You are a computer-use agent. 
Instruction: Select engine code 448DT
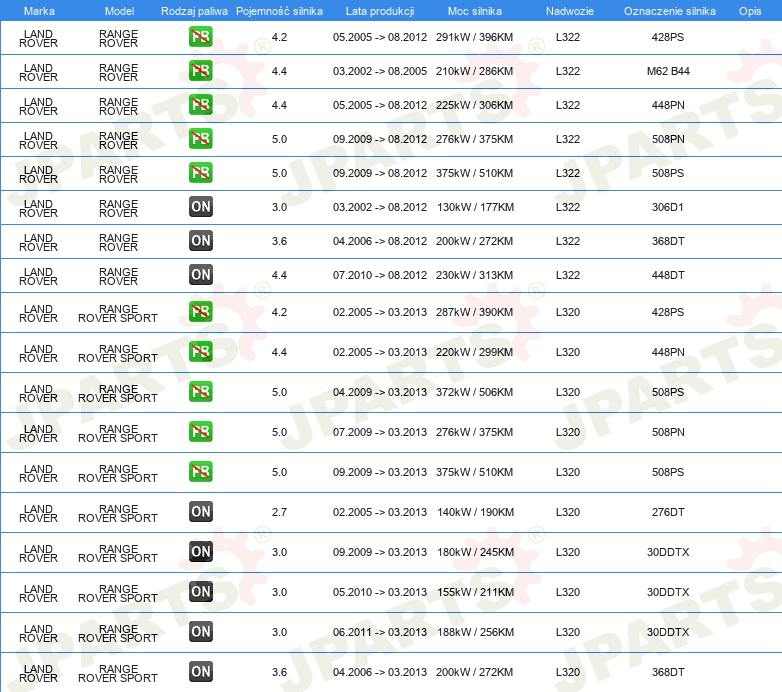(x=668, y=275)
